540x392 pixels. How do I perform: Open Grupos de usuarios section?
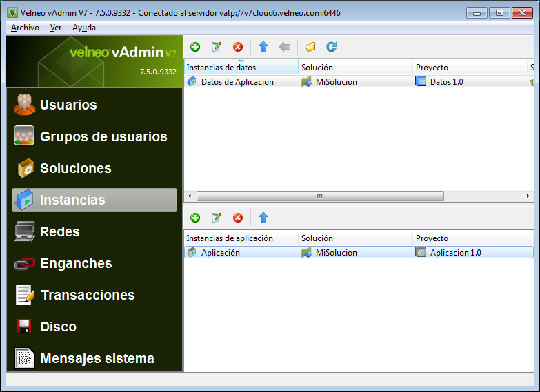coord(94,136)
